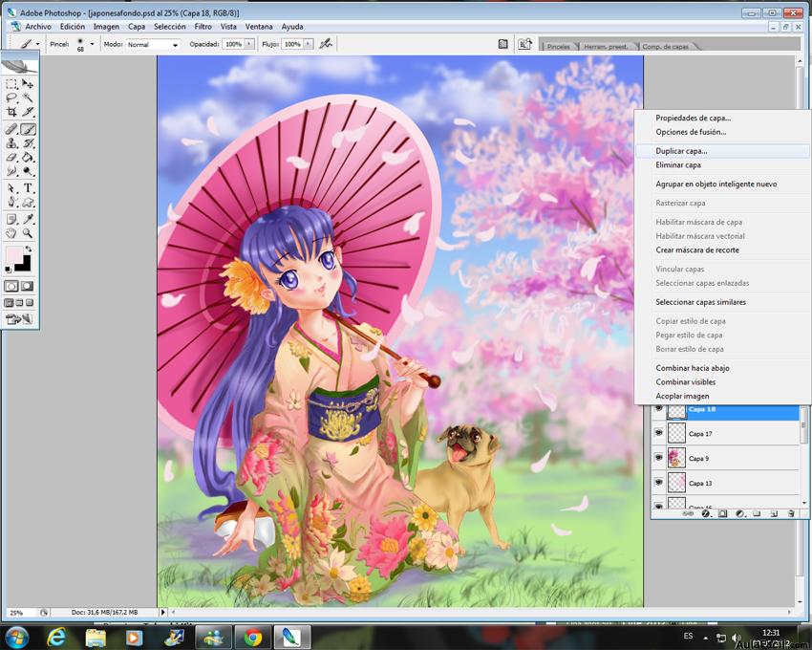Image resolution: width=812 pixels, height=650 pixels.
Task: Jump to ImageReady from toolbox
Action: [19, 319]
